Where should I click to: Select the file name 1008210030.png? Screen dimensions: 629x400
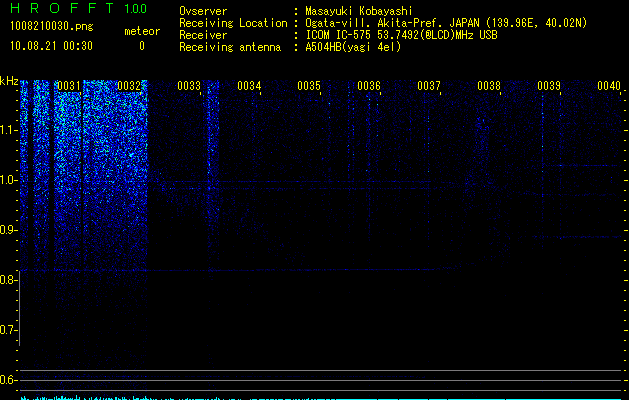pyautogui.click(x=52, y=26)
